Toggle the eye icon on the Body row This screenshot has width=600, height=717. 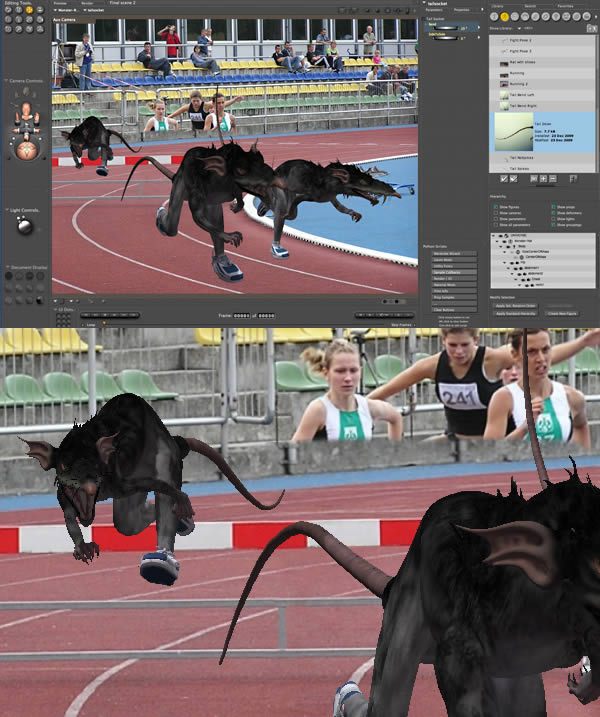pyautogui.click(x=509, y=246)
